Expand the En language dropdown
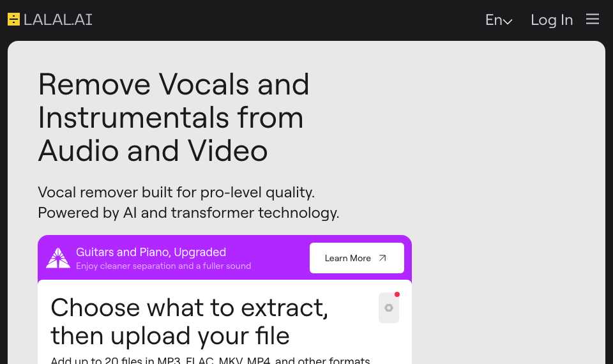 pyautogui.click(x=499, y=20)
